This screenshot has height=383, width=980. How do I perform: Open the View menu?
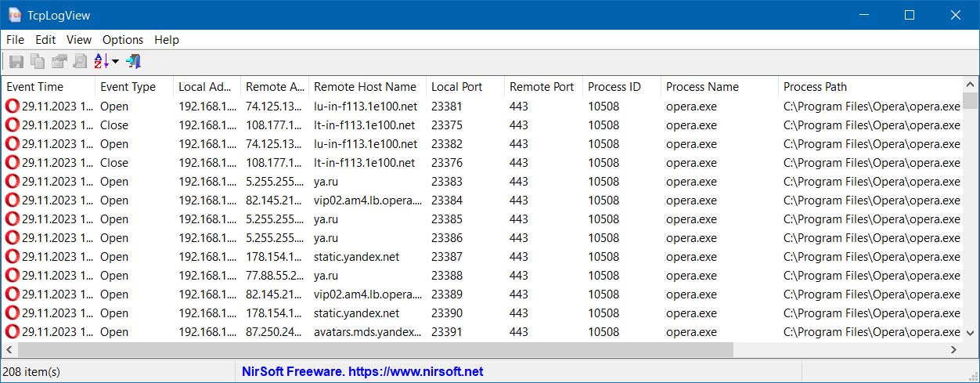[79, 40]
